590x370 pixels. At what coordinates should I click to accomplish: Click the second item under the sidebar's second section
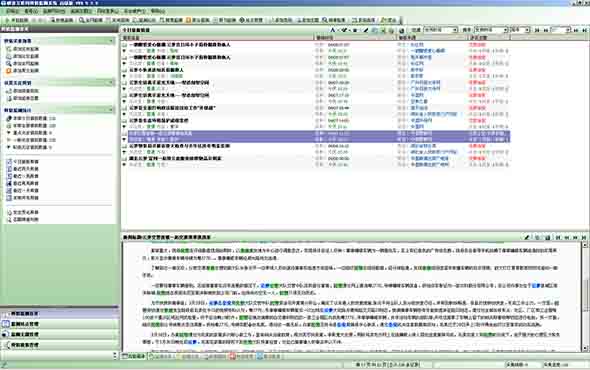click(x=22, y=98)
